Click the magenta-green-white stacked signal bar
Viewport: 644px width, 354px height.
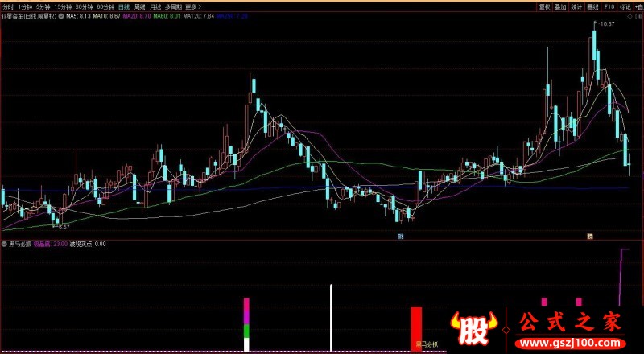coord(246,324)
